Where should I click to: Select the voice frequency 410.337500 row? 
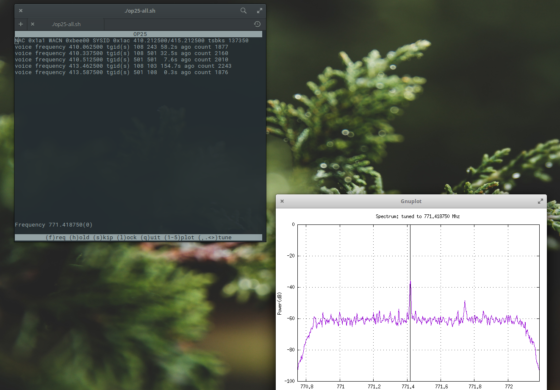tap(121, 54)
